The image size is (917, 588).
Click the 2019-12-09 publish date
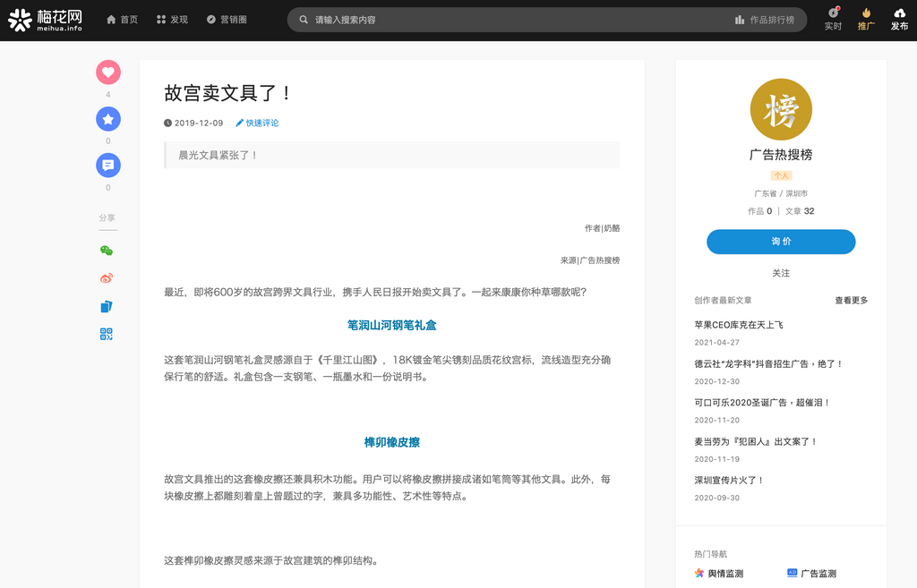click(193, 123)
